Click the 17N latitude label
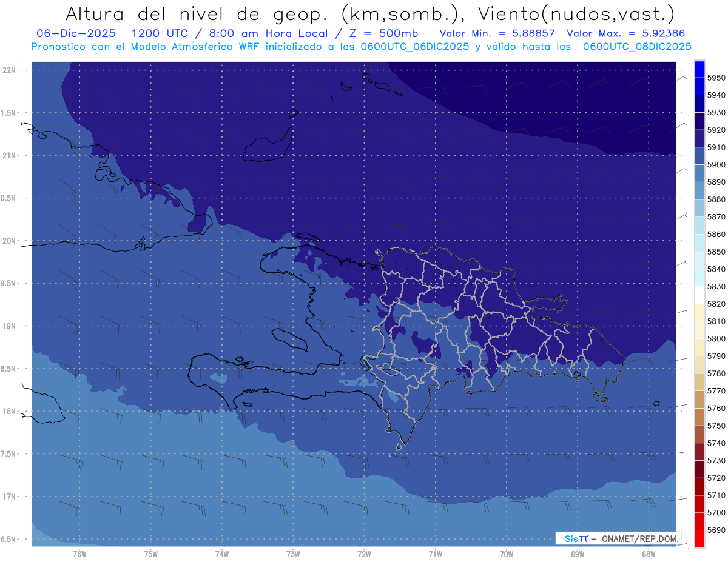The width and height of the screenshot is (728, 562). 9,497
